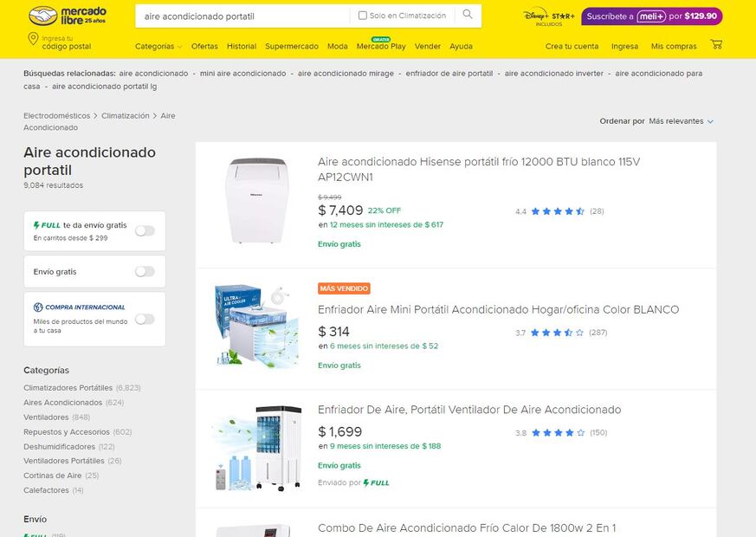
Task: Go to Supermercado section
Action: (292, 46)
